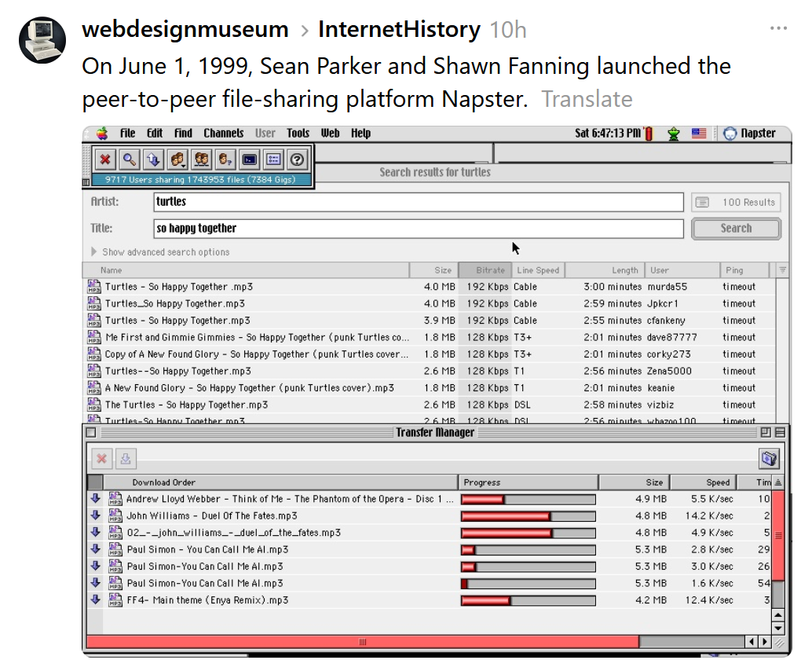This screenshot has height=671, width=812.
Task: Click the Search button
Action: coord(736,229)
